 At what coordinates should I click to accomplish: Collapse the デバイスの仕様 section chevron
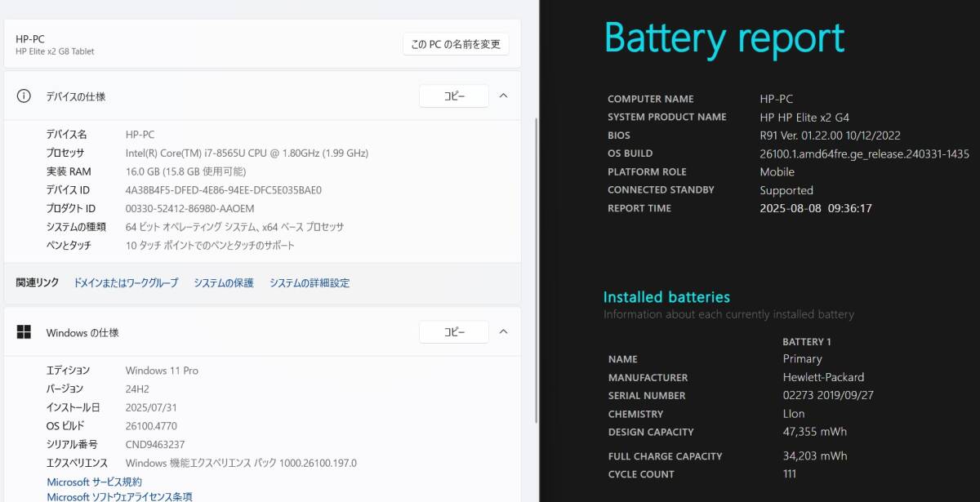pos(504,96)
